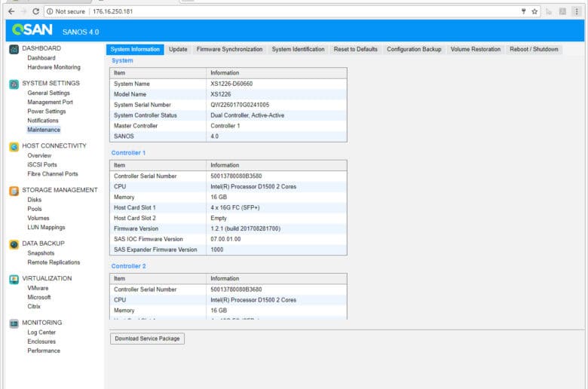Click the Dual Controller, Active-Active status
Screen dimensions: 588x389
tap(247, 115)
